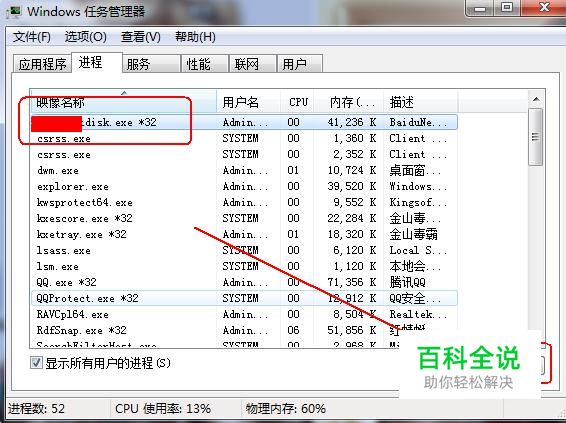Image resolution: width=566 pixels, height=423 pixels.
Task: Click the 41,236 K memory value
Action: click(x=352, y=122)
